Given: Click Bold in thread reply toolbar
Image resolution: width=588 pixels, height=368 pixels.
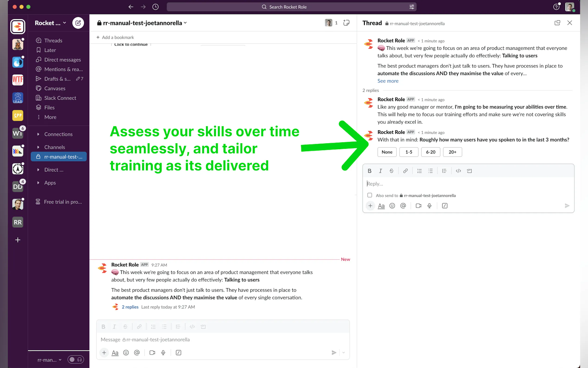Looking at the screenshot, I should 369,171.
